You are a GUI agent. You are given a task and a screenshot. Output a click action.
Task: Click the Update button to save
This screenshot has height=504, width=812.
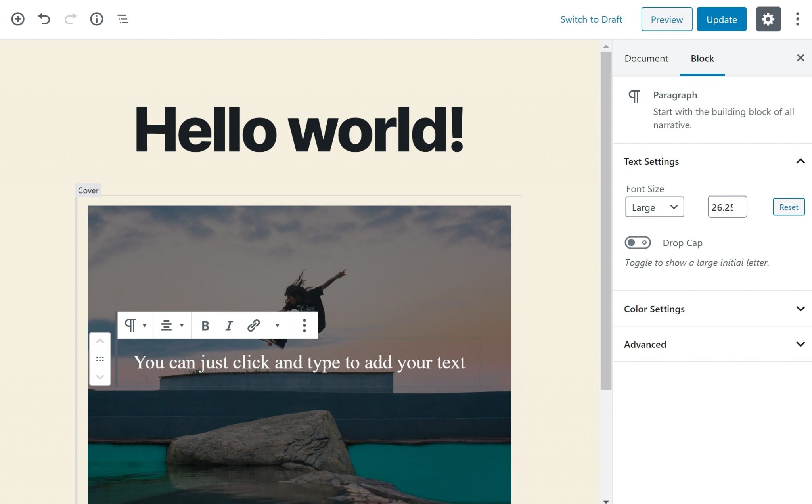[x=721, y=19]
